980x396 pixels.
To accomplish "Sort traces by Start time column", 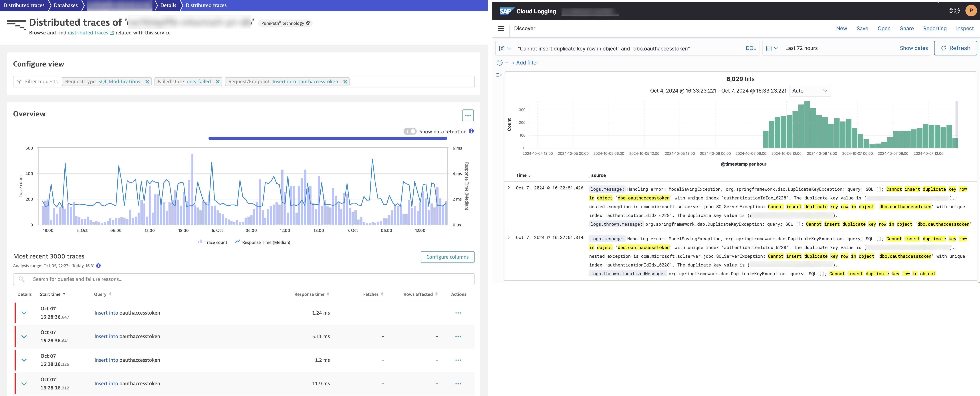I will click(53, 294).
